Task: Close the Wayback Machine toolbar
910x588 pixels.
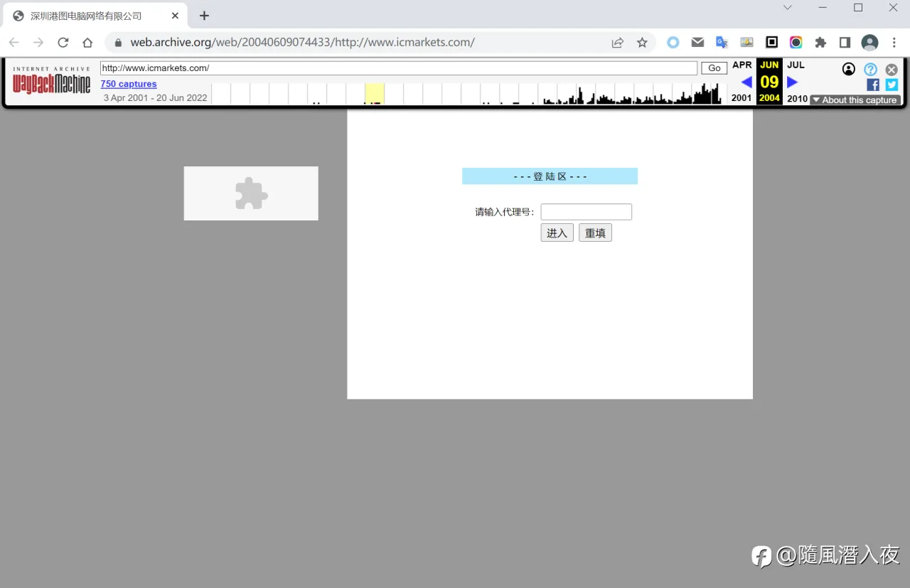Action: point(892,70)
